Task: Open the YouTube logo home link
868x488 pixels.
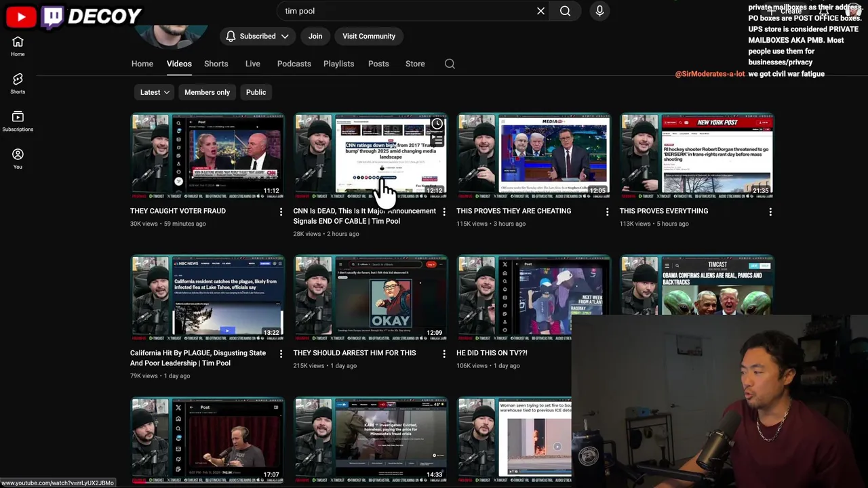Action: [21, 17]
